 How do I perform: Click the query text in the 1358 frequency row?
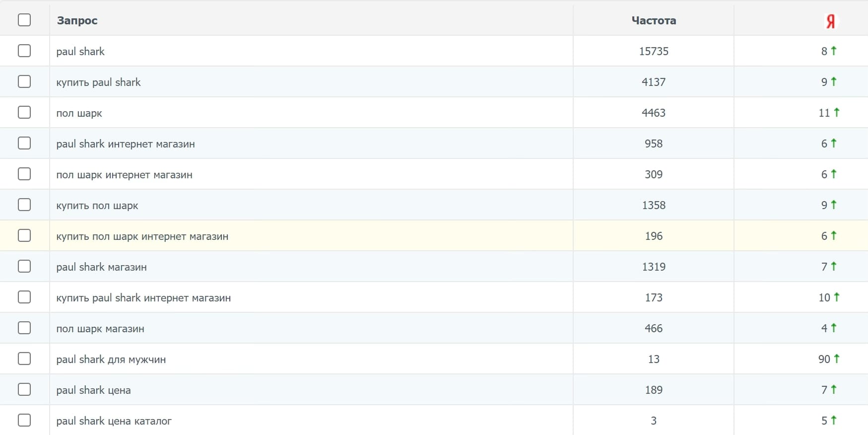pos(97,206)
